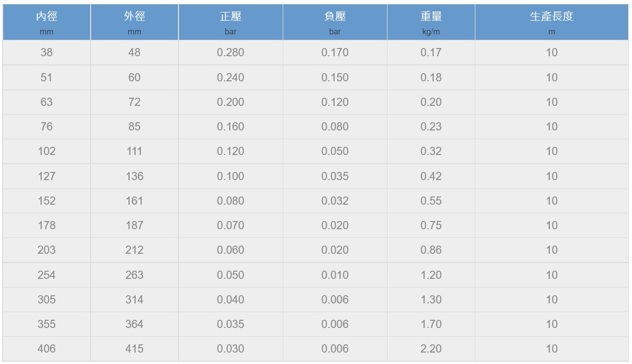Image resolution: width=632 pixels, height=364 pixels.
Task: Click the 內徑 column header
Action: coord(47,23)
